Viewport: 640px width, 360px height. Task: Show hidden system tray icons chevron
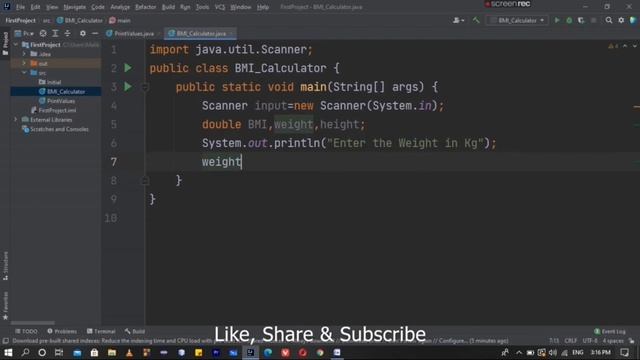coord(519,352)
